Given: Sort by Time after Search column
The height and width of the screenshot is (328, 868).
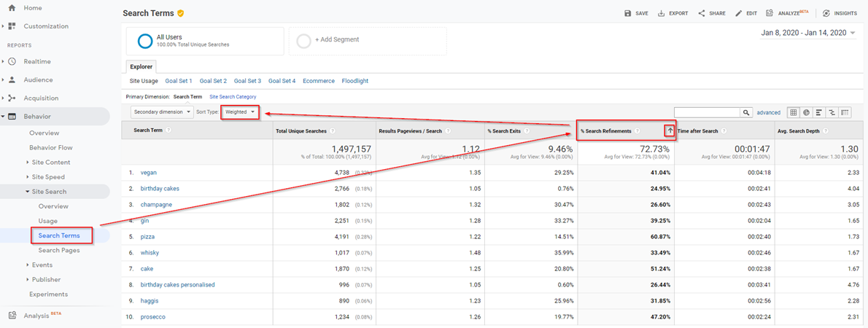Looking at the screenshot, I should pos(697,131).
